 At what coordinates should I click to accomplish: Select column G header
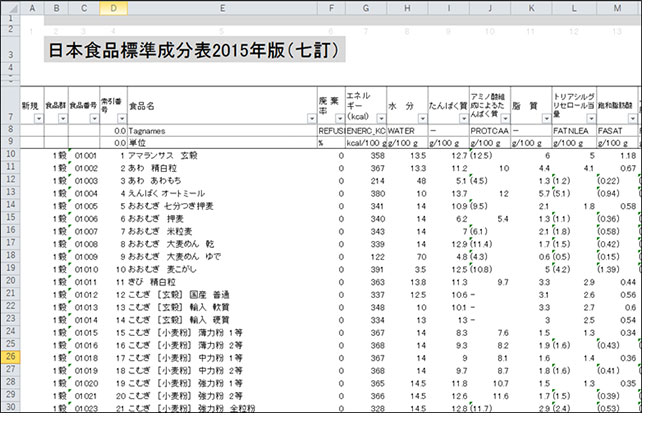[366, 8]
